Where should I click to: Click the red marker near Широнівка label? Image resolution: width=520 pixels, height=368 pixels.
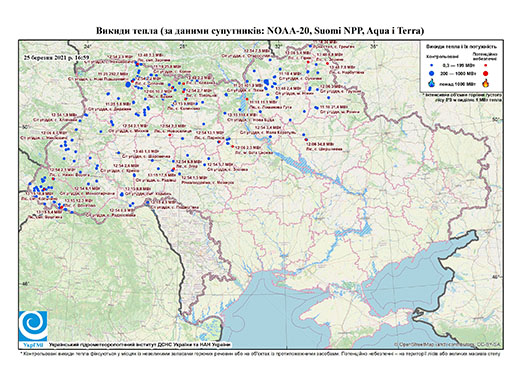(306, 140)
